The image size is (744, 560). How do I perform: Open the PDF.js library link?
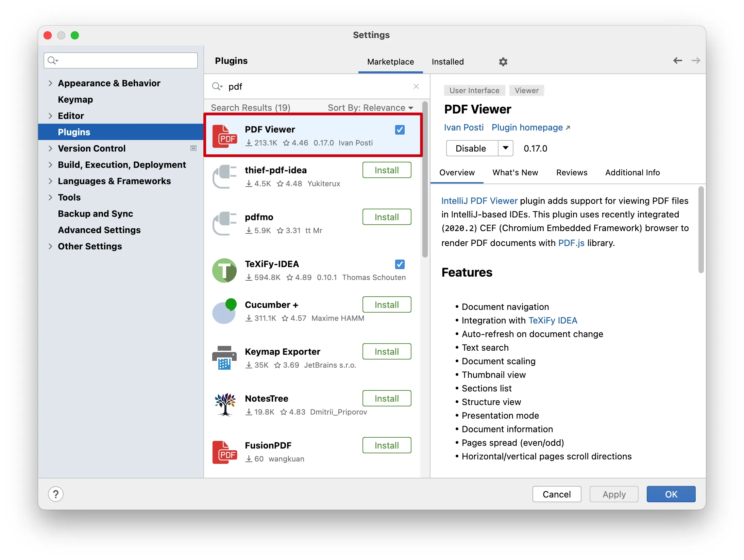click(x=571, y=243)
